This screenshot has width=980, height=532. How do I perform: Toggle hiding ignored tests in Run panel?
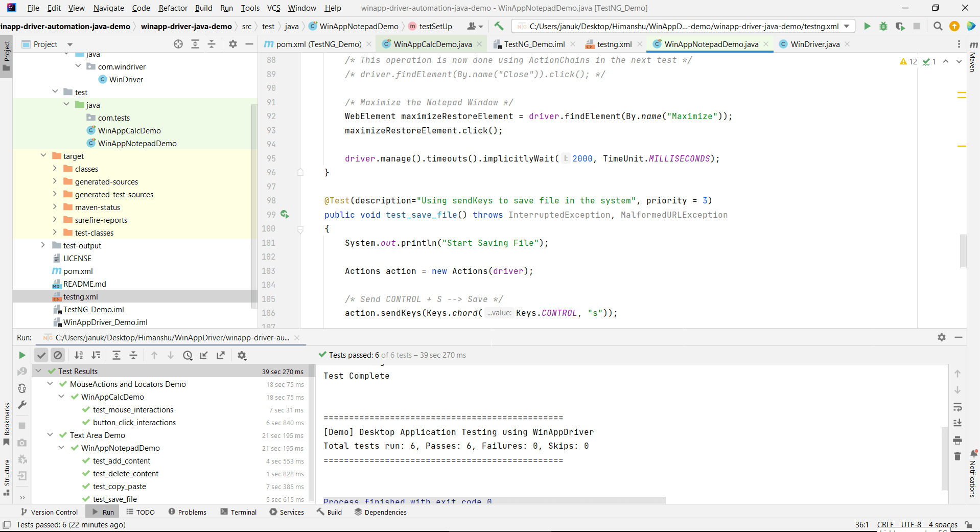[58, 355]
